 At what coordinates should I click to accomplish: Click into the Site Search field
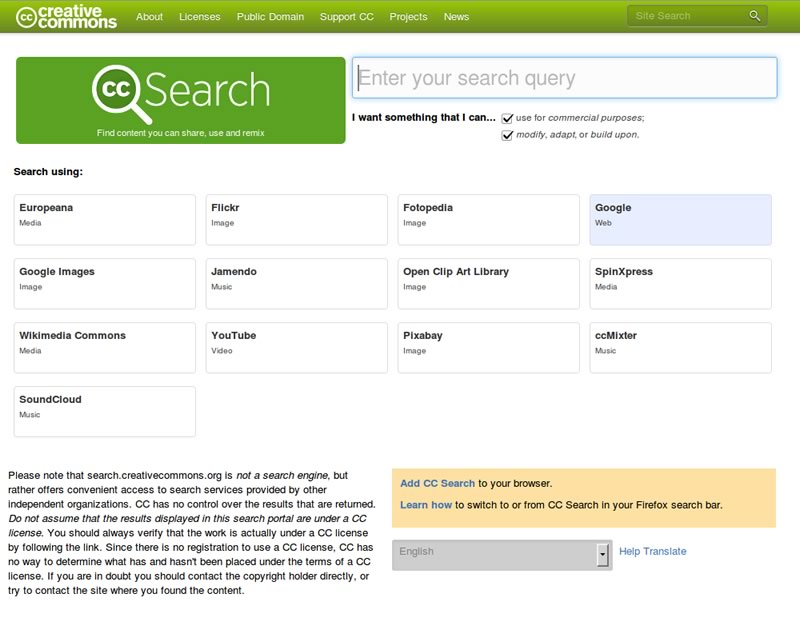click(688, 16)
